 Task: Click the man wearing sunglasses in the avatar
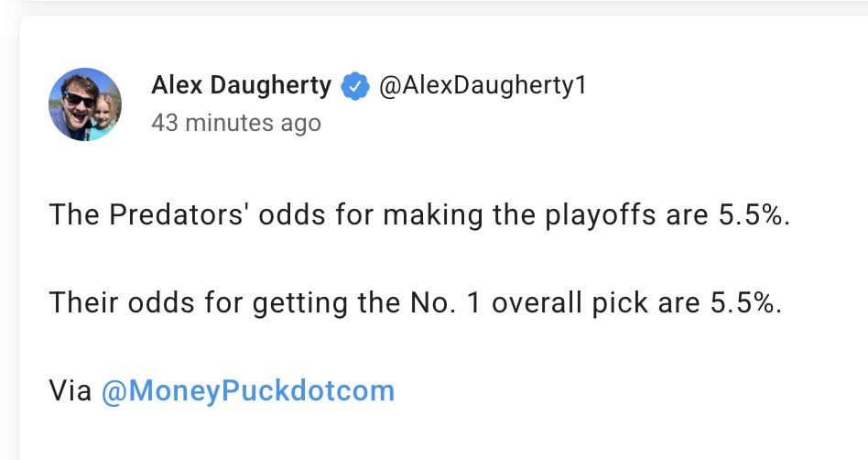76,99
